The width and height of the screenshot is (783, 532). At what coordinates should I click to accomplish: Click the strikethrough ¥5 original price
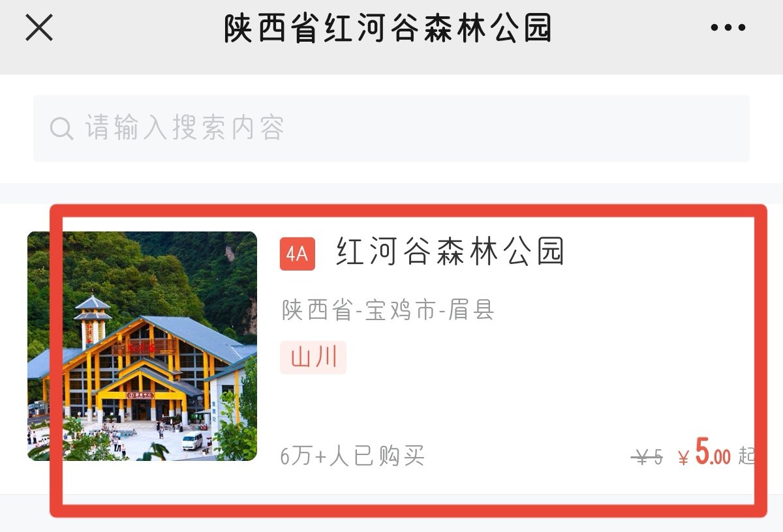click(x=647, y=458)
